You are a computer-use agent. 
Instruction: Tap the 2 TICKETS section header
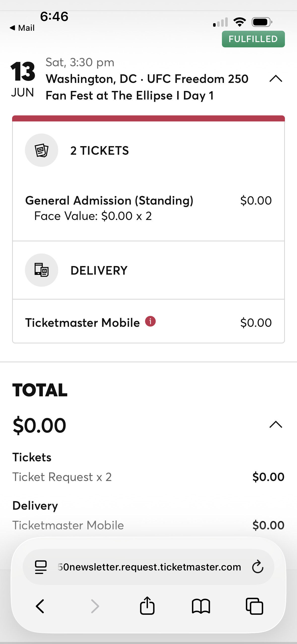(x=100, y=151)
